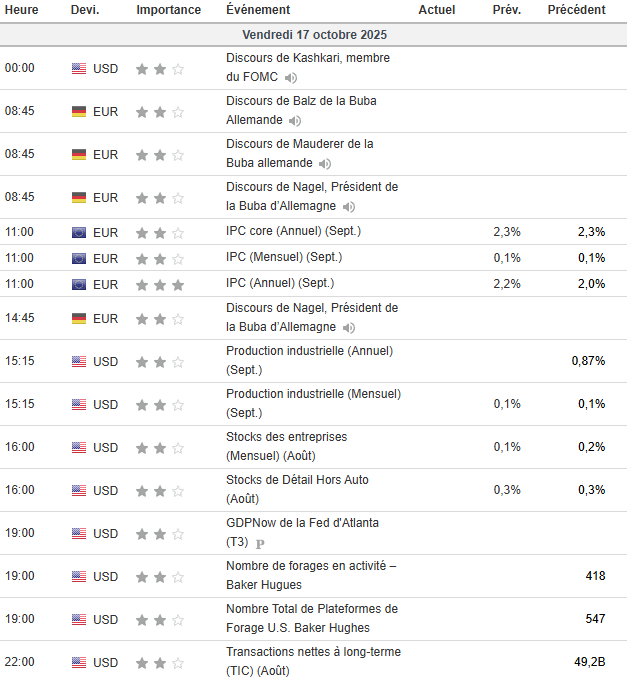The image size is (627, 678).
Task: Click the importance stars on the Baker Hugues forages row
Action: 160,576
